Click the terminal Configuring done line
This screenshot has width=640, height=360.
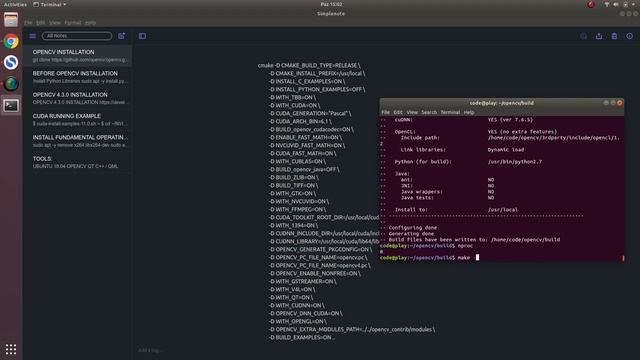click(412, 228)
